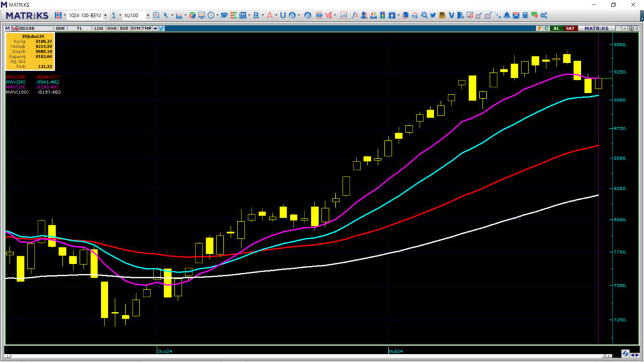Open the settings gears icon
Viewport: 644px width, 362px height.
click(543, 15)
